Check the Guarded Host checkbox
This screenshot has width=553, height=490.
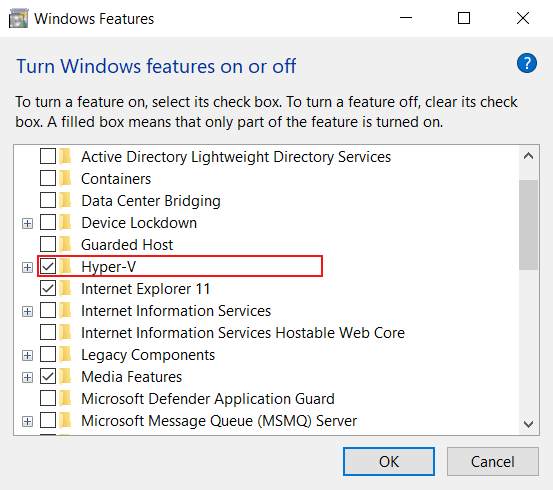pyautogui.click(x=48, y=244)
